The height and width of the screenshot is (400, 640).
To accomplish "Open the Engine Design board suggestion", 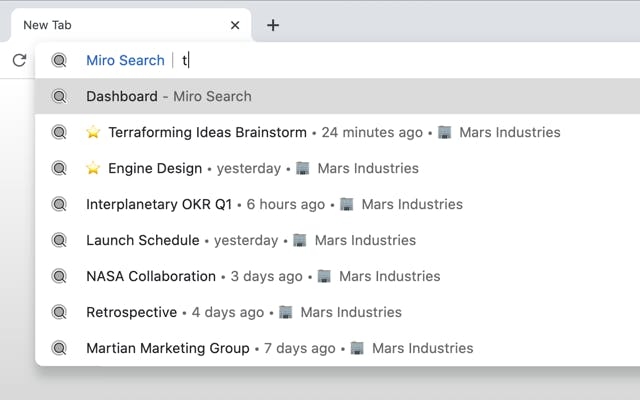I will pyautogui.click(x=337, y=168).
